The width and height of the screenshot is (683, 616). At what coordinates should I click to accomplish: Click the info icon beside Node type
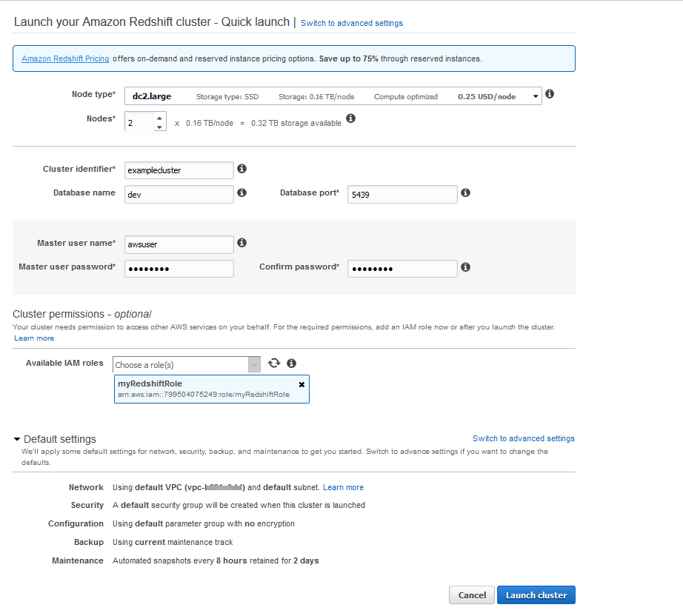pos(550,94)
